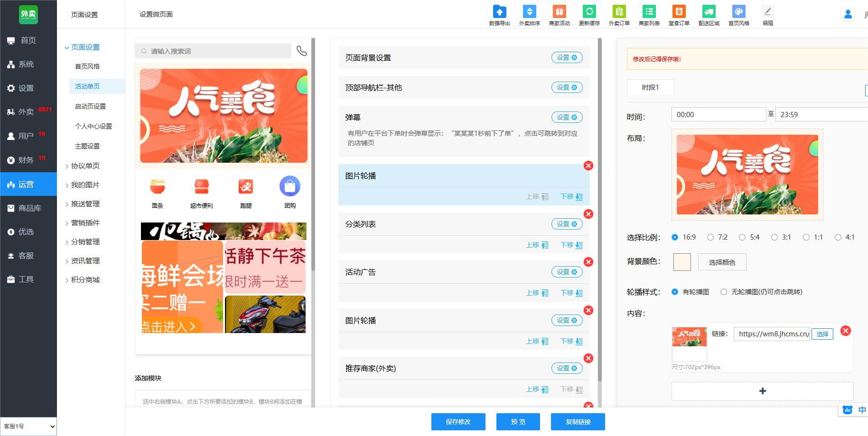Click the 保存修改 save button
This screenshot has width=868, height=436.
tap(458, 422)
